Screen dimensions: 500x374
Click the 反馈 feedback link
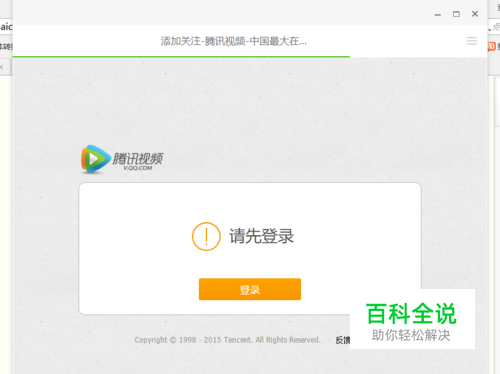tap(343, 340)
